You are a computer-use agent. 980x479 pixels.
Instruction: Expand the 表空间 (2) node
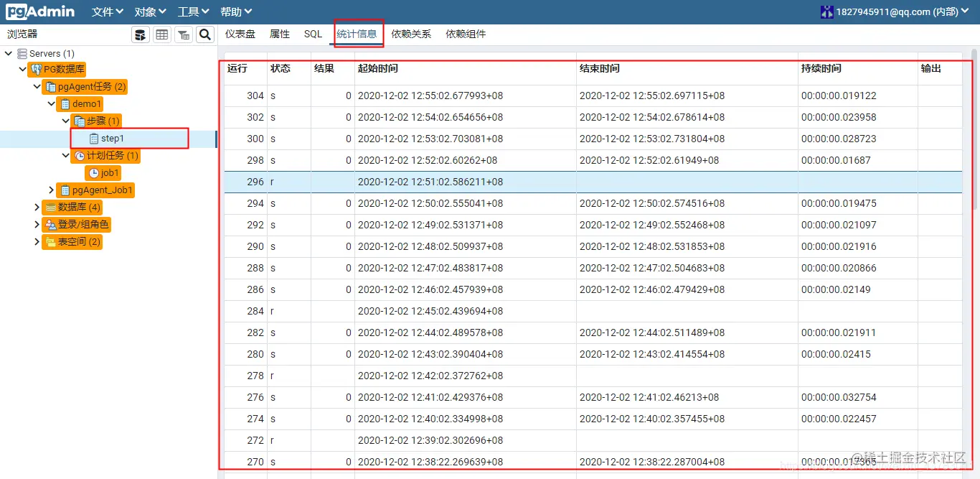coord(37,242)
